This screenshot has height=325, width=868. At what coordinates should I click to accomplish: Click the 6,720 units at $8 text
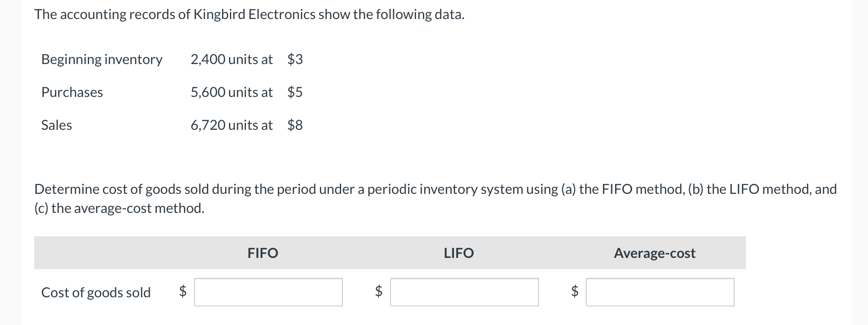(247, 125)
